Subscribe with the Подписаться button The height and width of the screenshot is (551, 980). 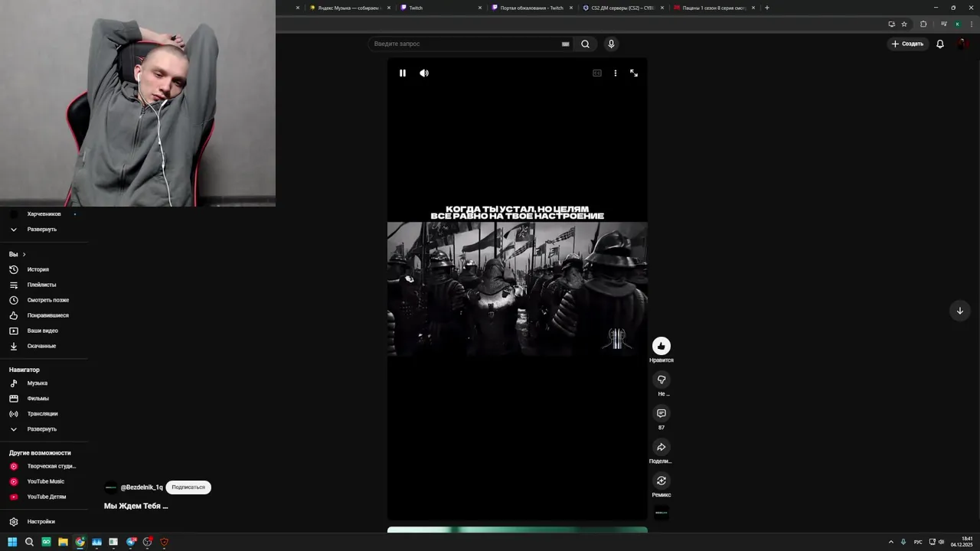(x=188, y=487)
